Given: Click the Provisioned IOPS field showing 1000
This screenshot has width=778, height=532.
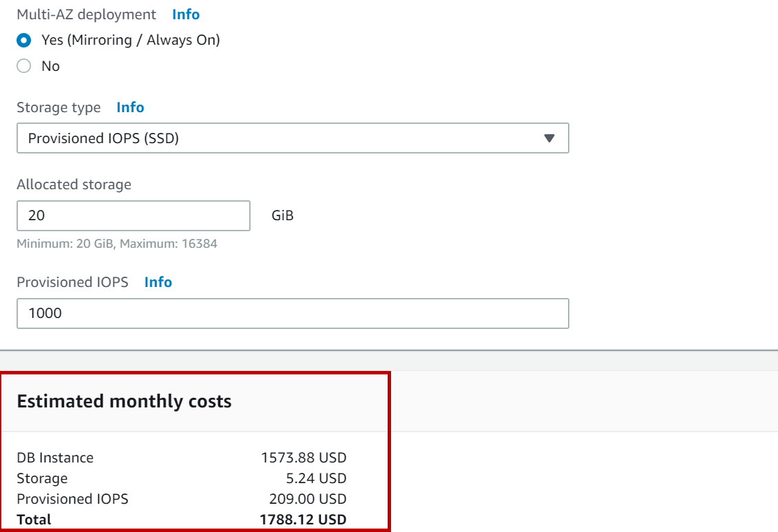Looking at the screenshot, I should click(x=292, y=313).
